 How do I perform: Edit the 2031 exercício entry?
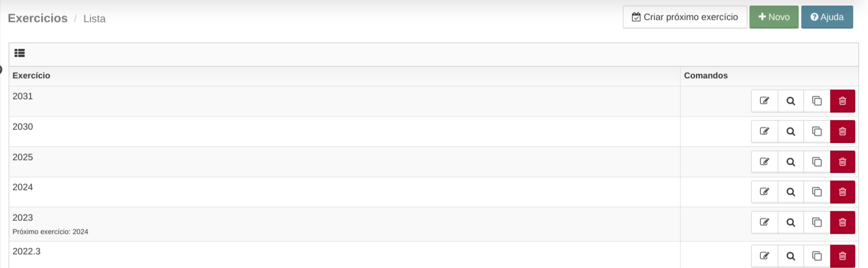tap(764, 101)
